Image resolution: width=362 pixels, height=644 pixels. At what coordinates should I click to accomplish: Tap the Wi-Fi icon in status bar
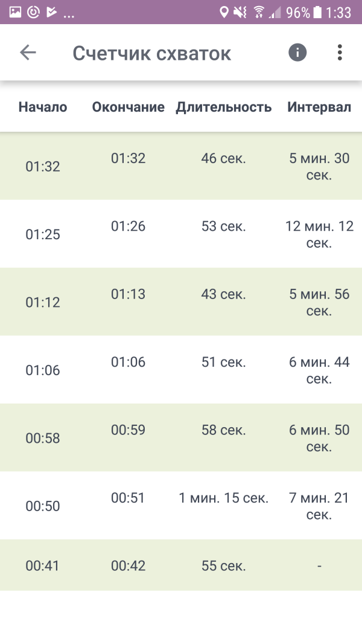coord(259,12)
